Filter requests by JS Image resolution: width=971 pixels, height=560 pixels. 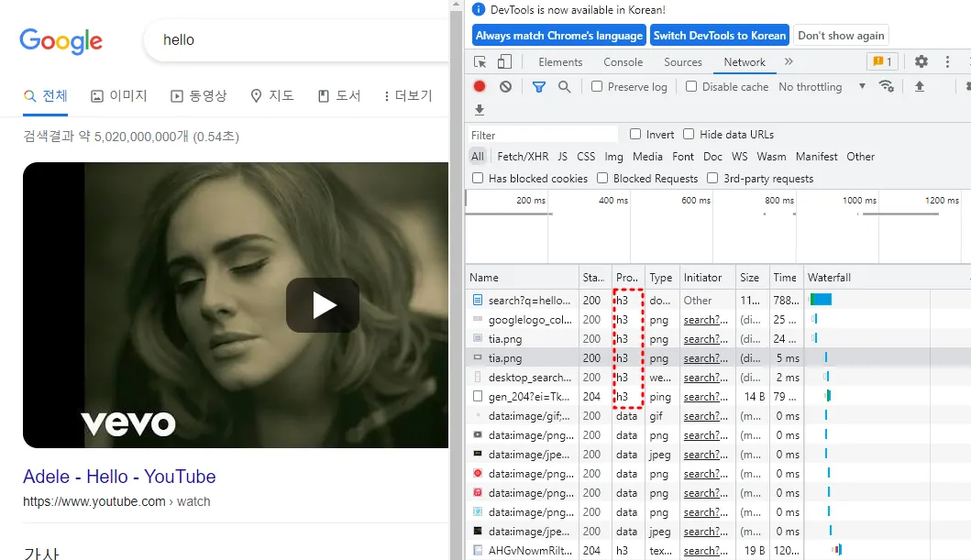point(562,157)
